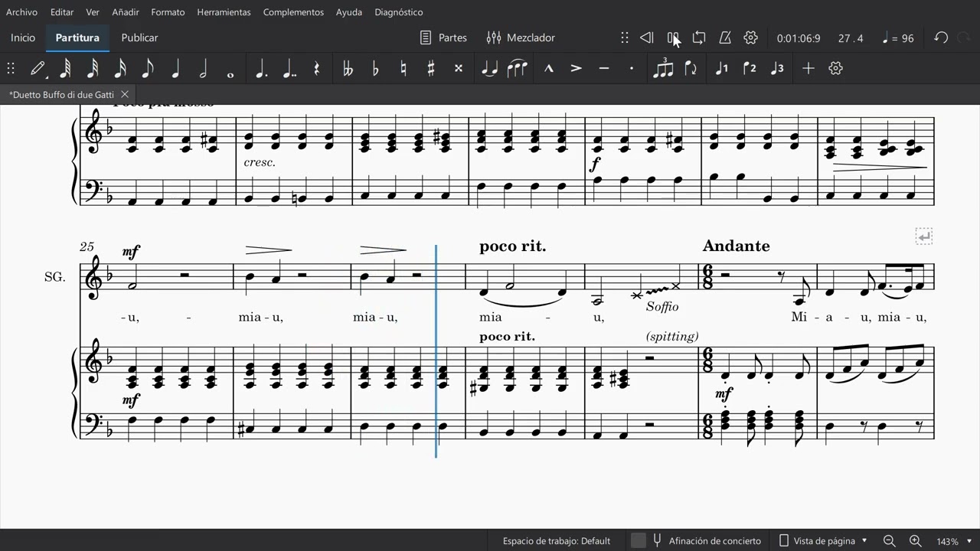Open note input toolbar settings gear
980x551 pixels.
[835, 68]
